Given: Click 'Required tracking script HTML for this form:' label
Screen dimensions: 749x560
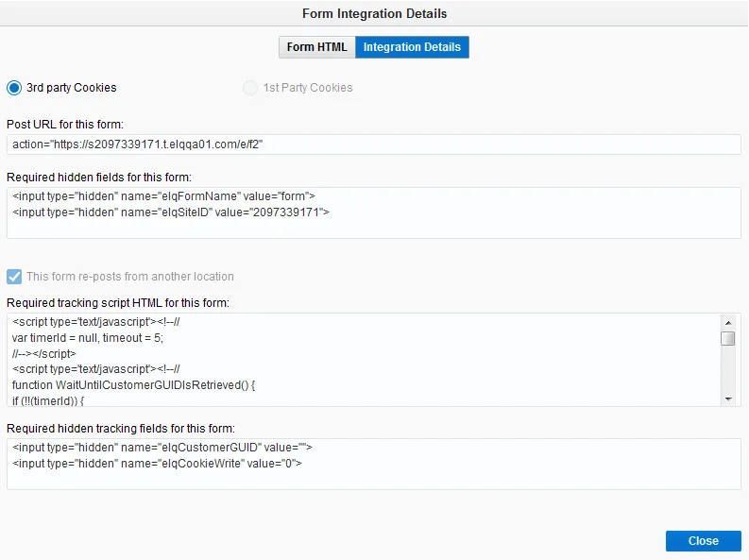Looking at the screenshot, I should 118,303.
